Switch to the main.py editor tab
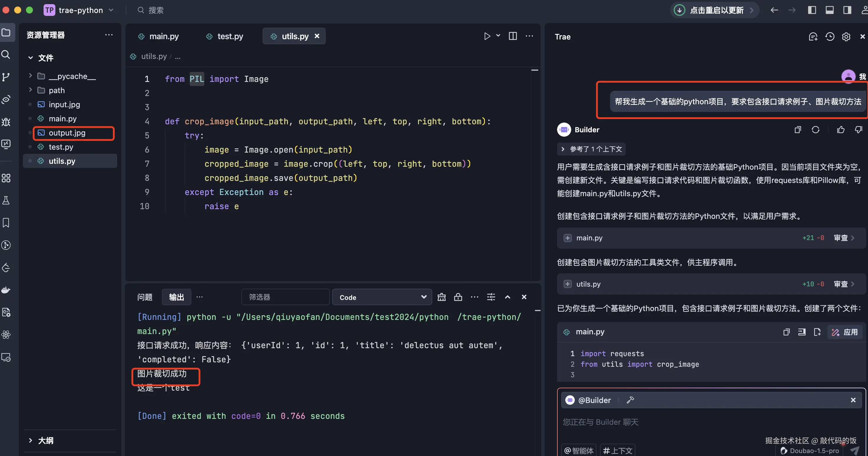The height and width of the screenshot is (456, 868). (164, 36)
